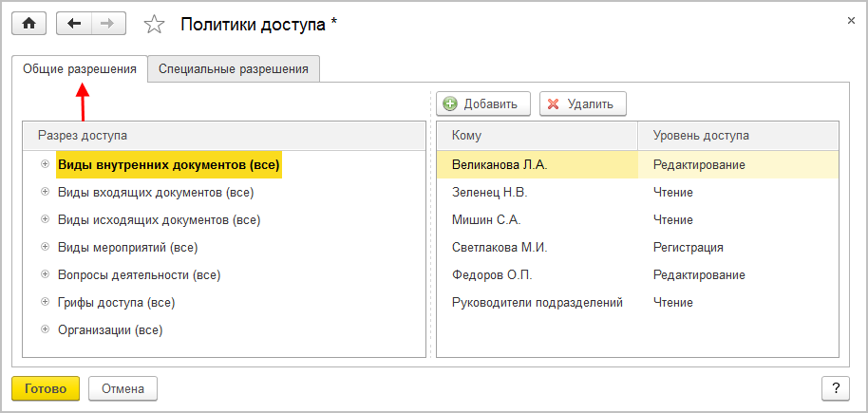Go back with the left arrow
Image resolution: width=868 pixels, height=413 pixels.
tap(74, 24)
